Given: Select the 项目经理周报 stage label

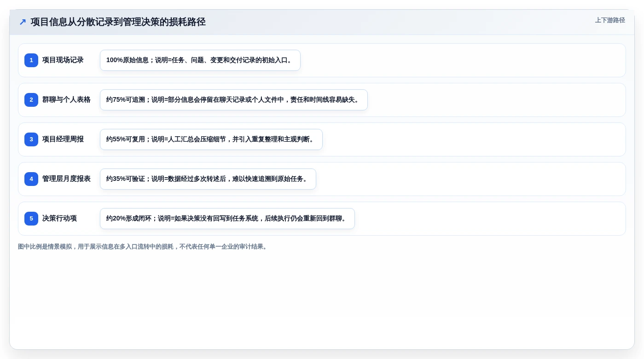Looking at the screenshot, I should coord(63,139).
